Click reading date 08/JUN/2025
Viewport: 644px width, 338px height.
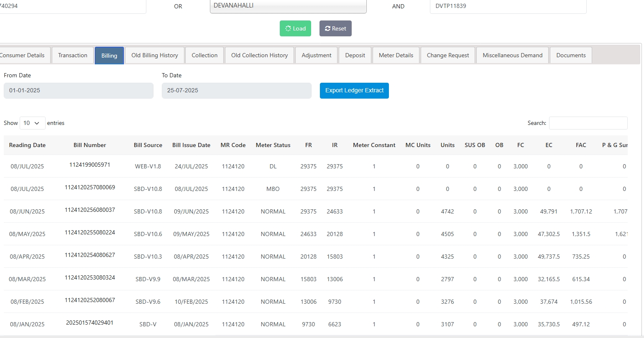(x=27, y=211)
